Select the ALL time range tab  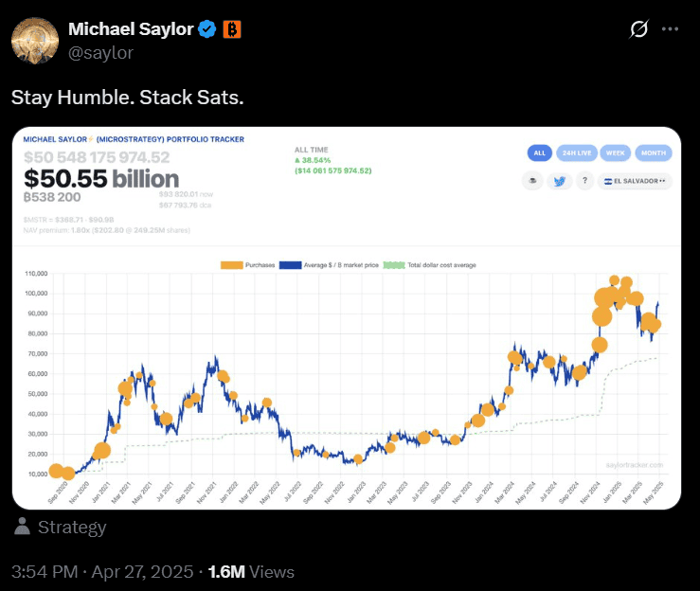540,153
